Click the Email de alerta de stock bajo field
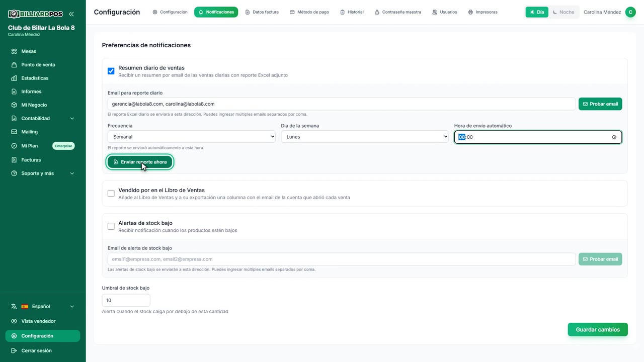 342,259
